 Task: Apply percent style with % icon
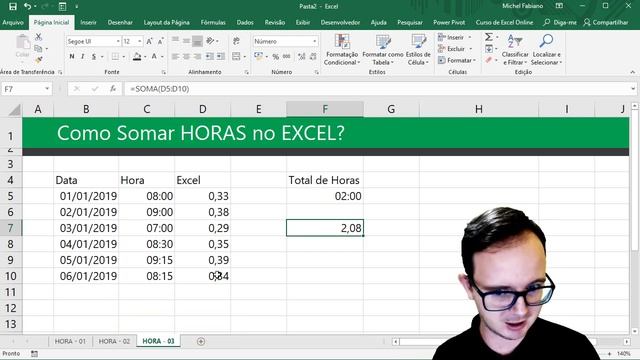click(276, 56)
